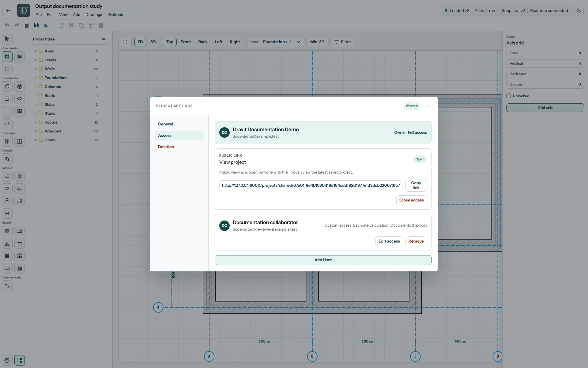Open the Deletion settings tab
The width and height of the screenshot is (588, 368).
[x=179, y=147]
